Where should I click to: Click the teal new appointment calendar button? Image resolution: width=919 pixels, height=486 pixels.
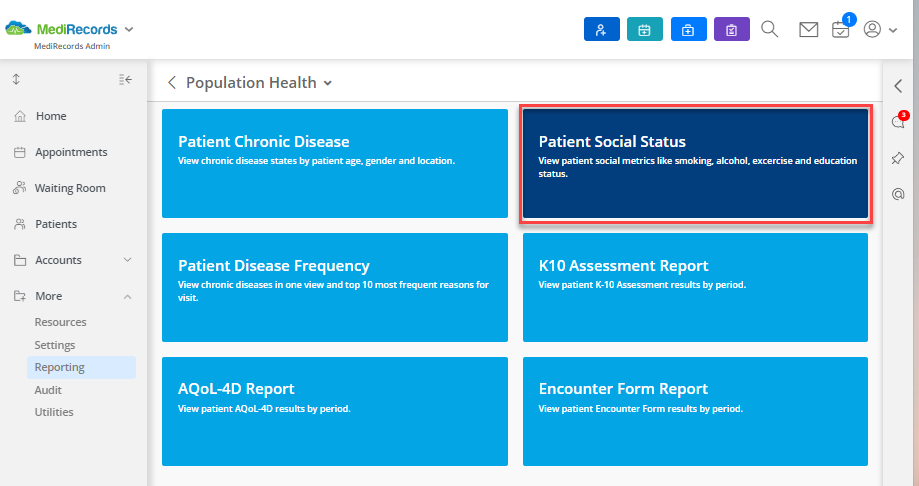[x=645, y=29]
